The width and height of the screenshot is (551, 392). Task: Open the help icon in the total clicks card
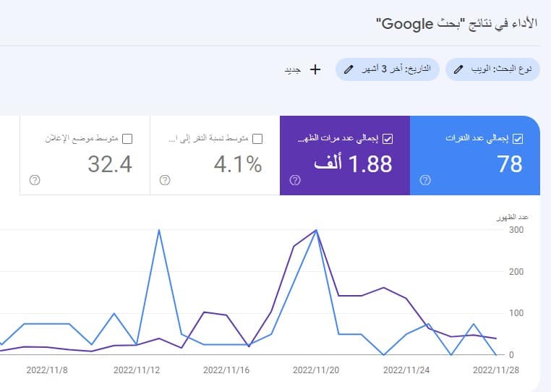[424, 181]
